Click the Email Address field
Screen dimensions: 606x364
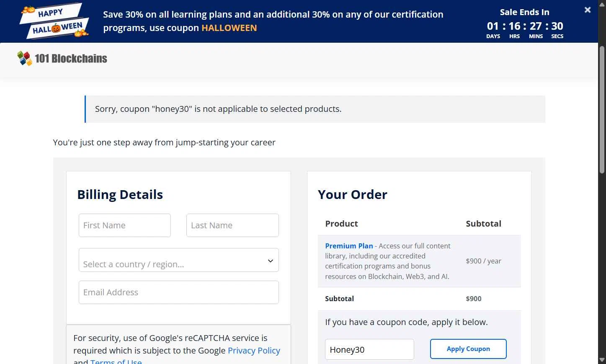179,292
